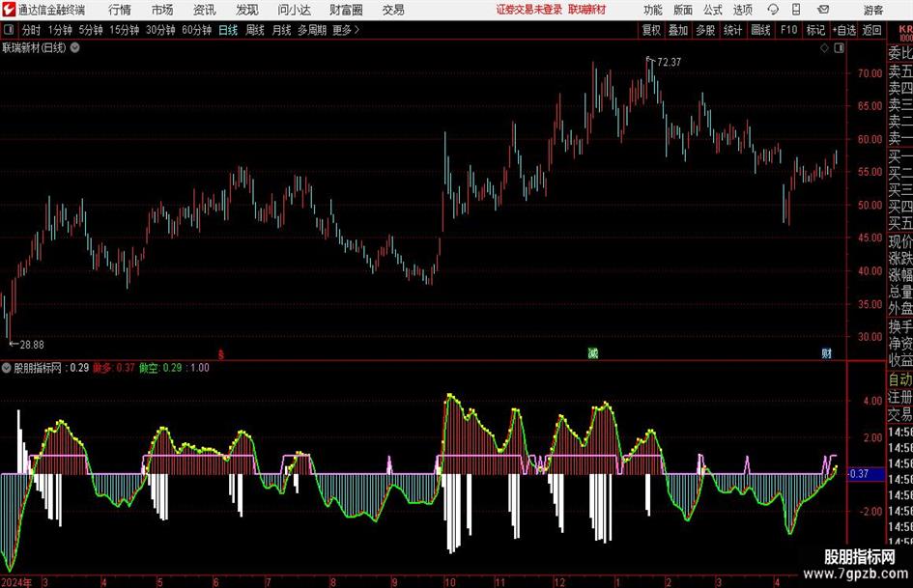Add the stock with the +自选 button
The height and width of the screenshot is (588, 913).
(844, 30)
